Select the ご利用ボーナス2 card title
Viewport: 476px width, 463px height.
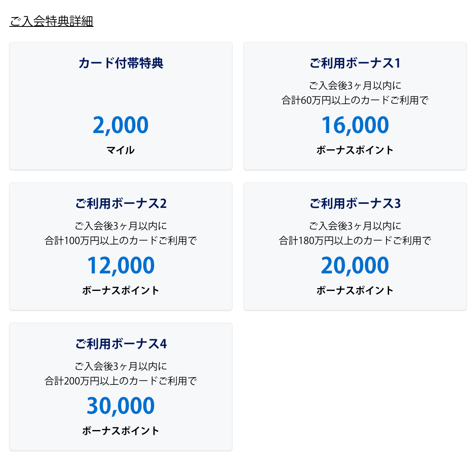[x=121, y=203]
